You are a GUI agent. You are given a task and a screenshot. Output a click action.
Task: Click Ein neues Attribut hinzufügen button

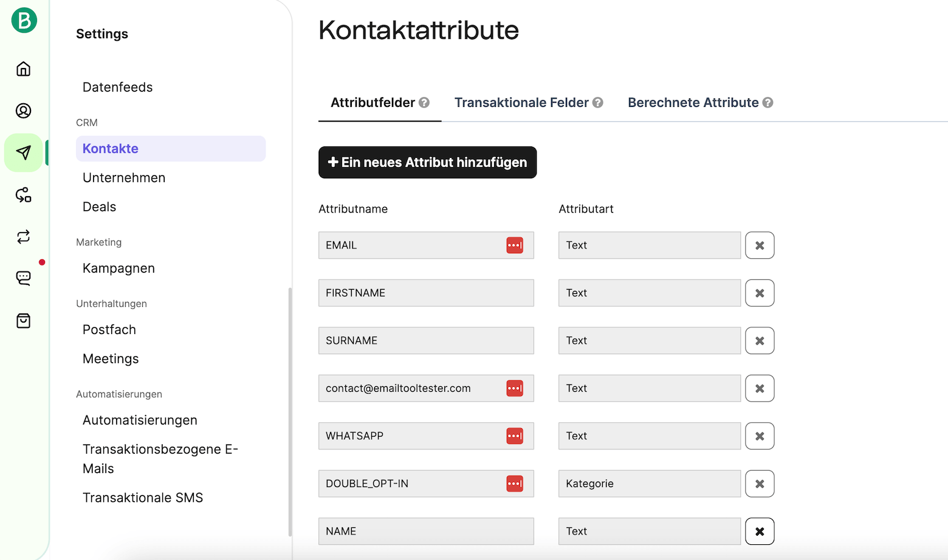click(427, 162)
